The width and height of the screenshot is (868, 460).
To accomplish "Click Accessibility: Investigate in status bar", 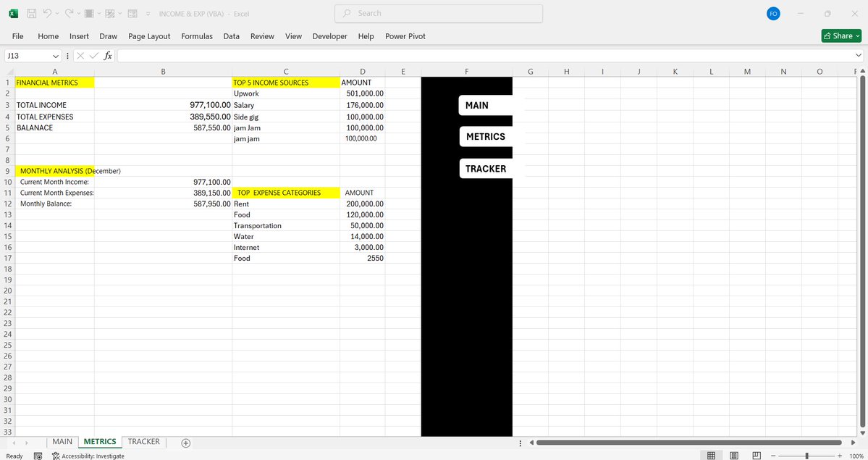I will (x=88, y=456).
